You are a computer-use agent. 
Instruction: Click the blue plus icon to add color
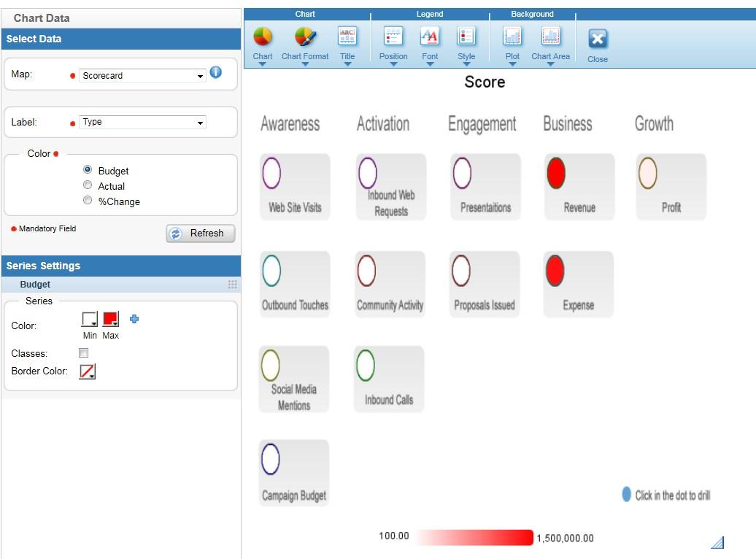[134, 319]
